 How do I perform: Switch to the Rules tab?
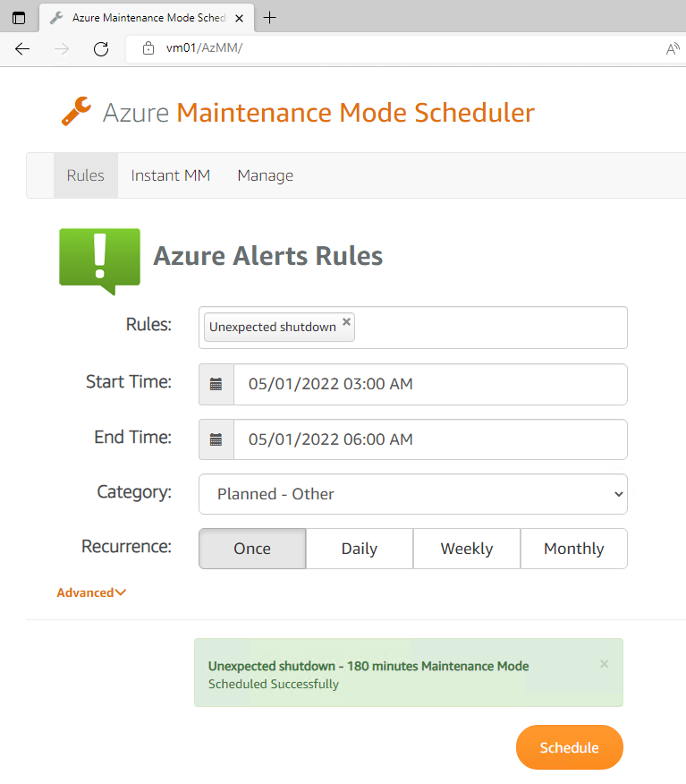(86, 175)
